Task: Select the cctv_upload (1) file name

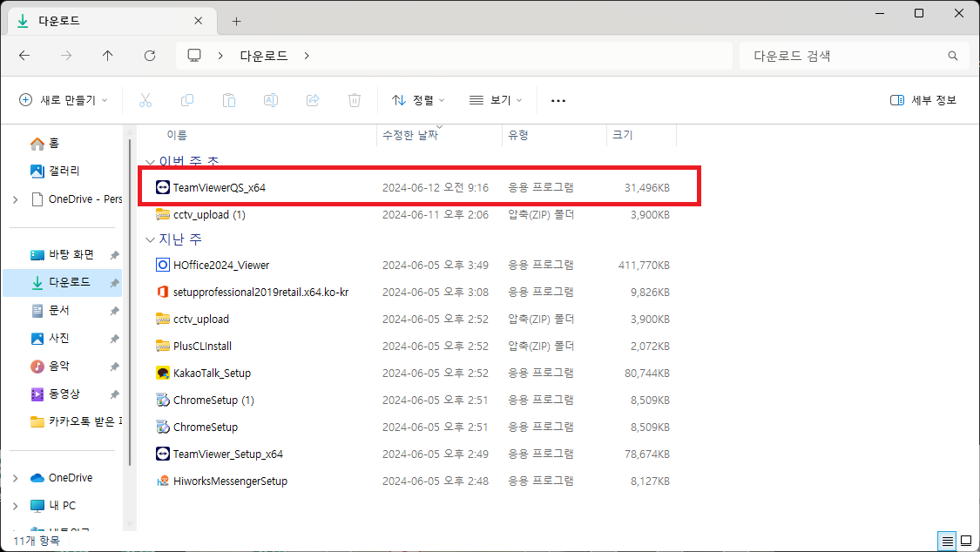Action: tap(209, 215)
